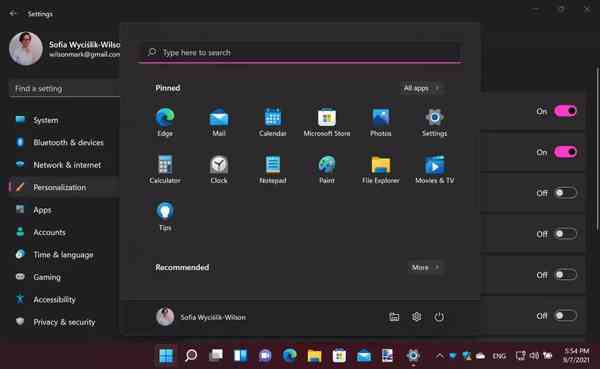
Task: Open the OneDrive cloud tray icon
Action: 480,356
